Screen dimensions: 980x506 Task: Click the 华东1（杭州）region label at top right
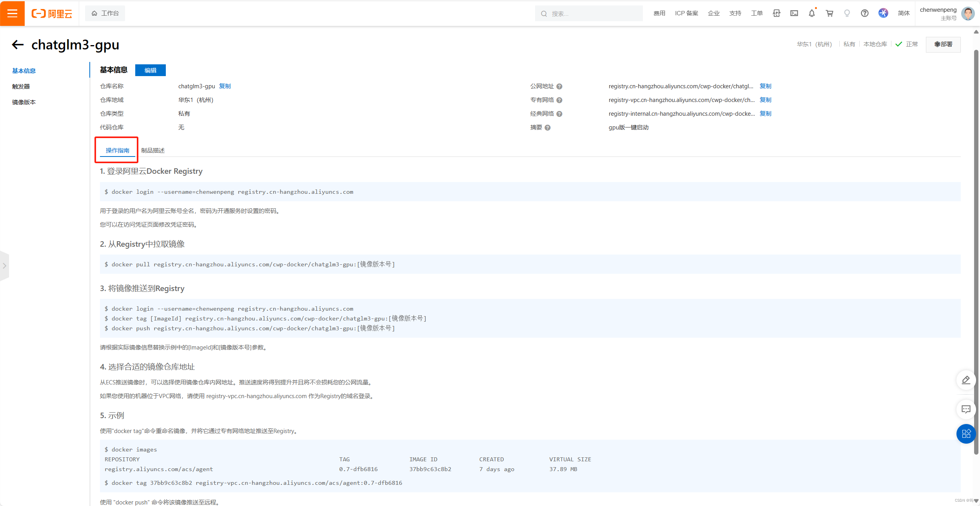coord(814,44)
